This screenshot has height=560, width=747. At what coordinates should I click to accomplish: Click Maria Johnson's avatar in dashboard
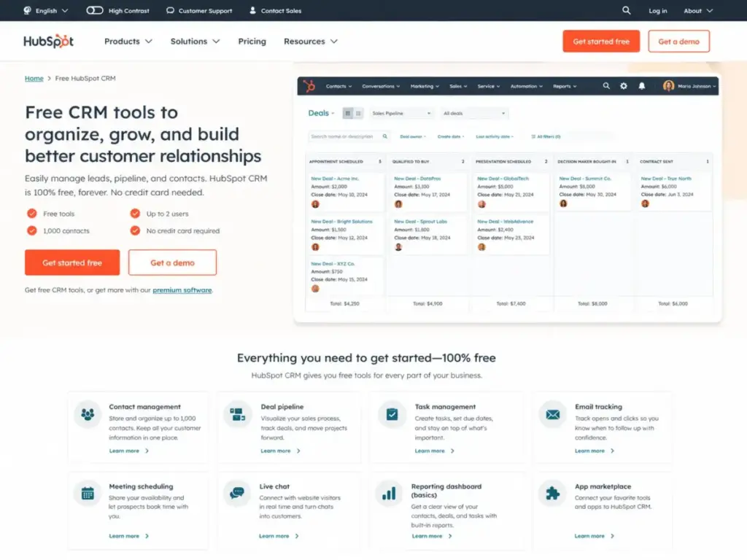(668, 86)
